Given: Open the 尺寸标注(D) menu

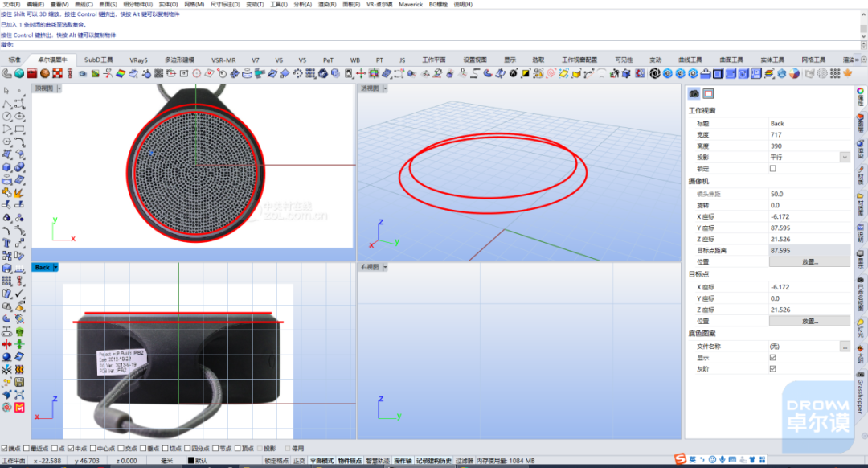Looking at the screenshot, I should (x=225, y=4).
